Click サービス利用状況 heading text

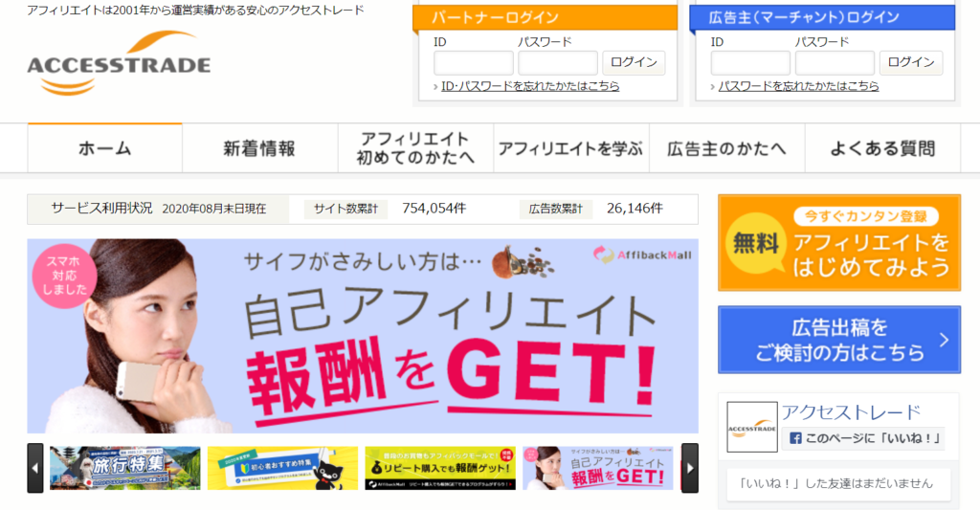point(101,209)
